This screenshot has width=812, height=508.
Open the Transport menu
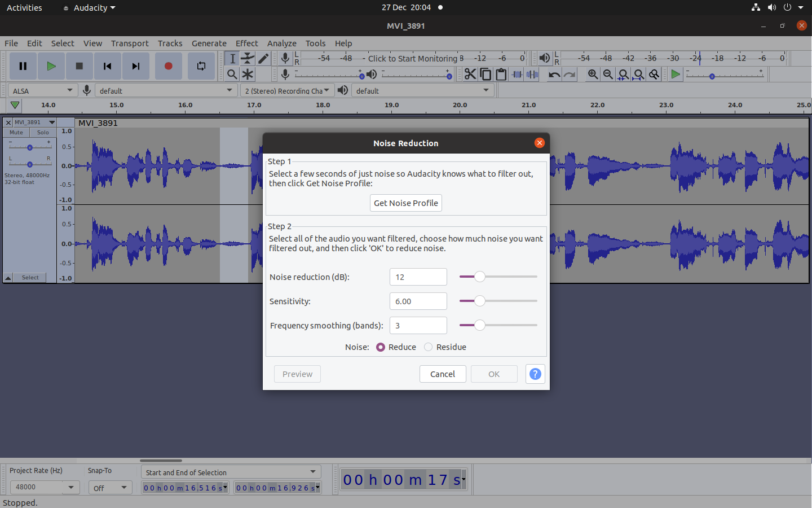130,43
